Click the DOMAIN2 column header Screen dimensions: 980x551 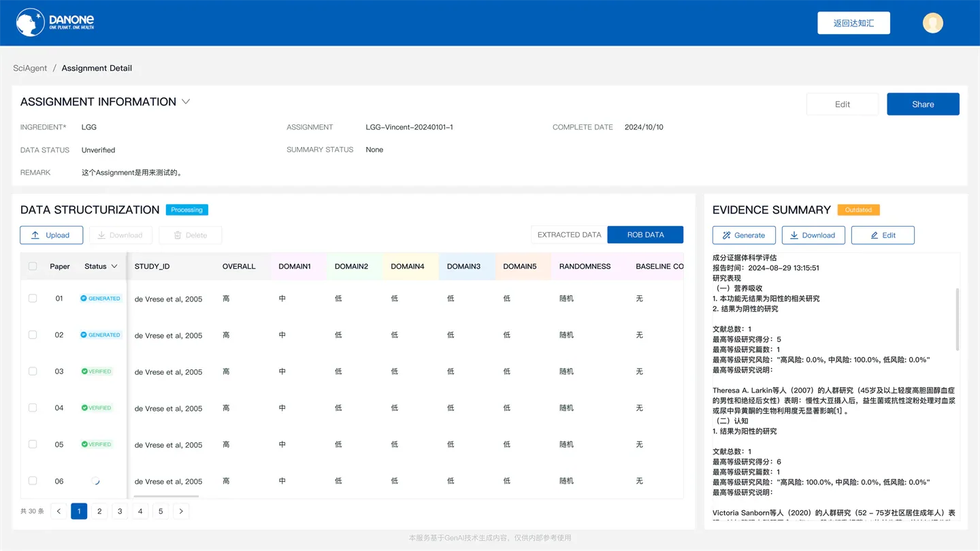point(351,266)
